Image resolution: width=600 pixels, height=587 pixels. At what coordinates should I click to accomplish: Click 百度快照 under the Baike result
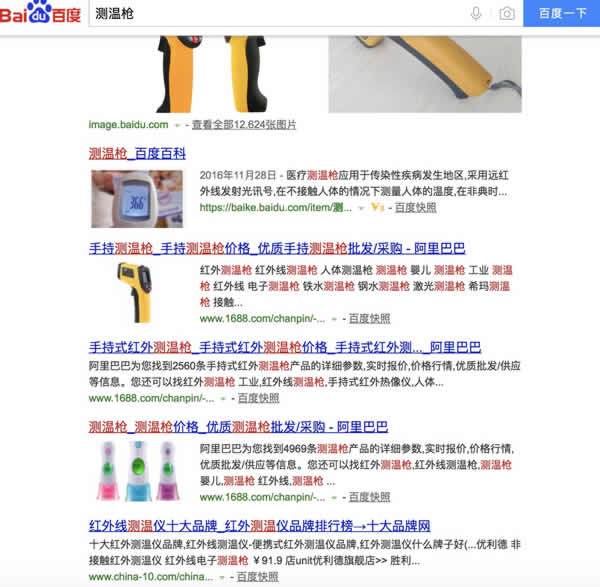pyautogui.click(x=416, y=207)
